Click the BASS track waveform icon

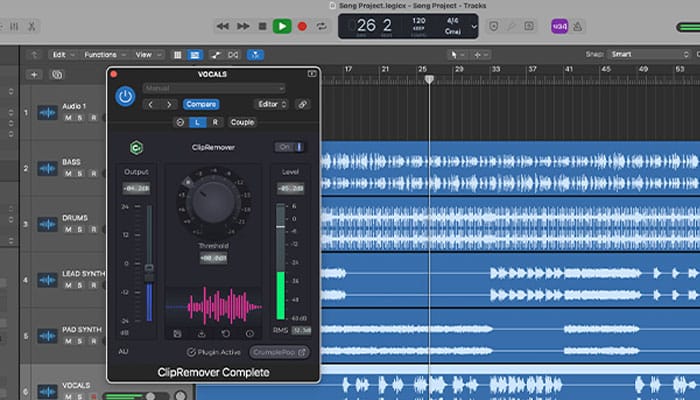(47, 168)
